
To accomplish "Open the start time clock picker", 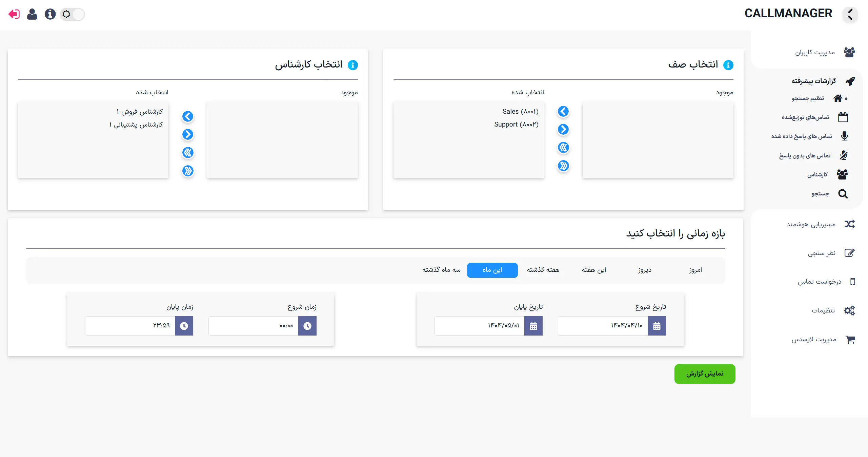I will (307, 326).
